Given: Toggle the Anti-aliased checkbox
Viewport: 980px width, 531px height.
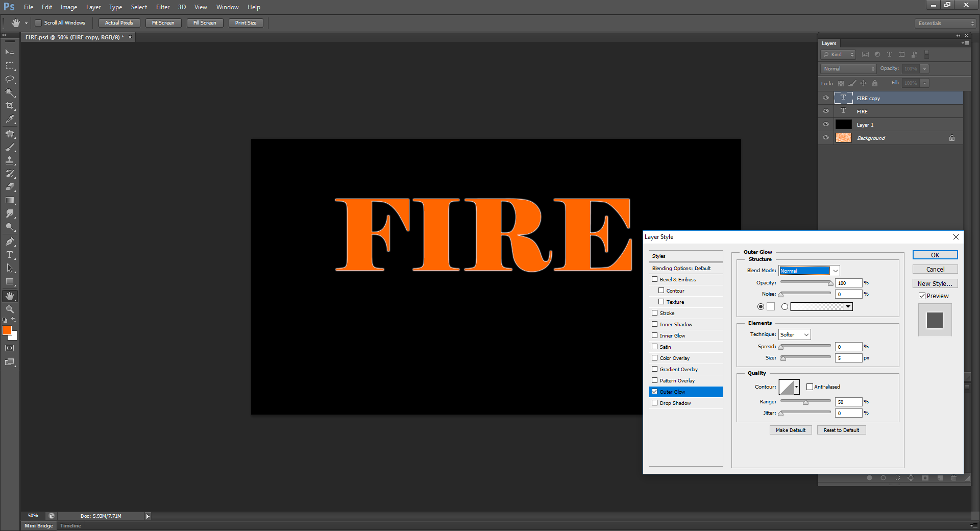Looking at the screenshot, I should [810, 387].
